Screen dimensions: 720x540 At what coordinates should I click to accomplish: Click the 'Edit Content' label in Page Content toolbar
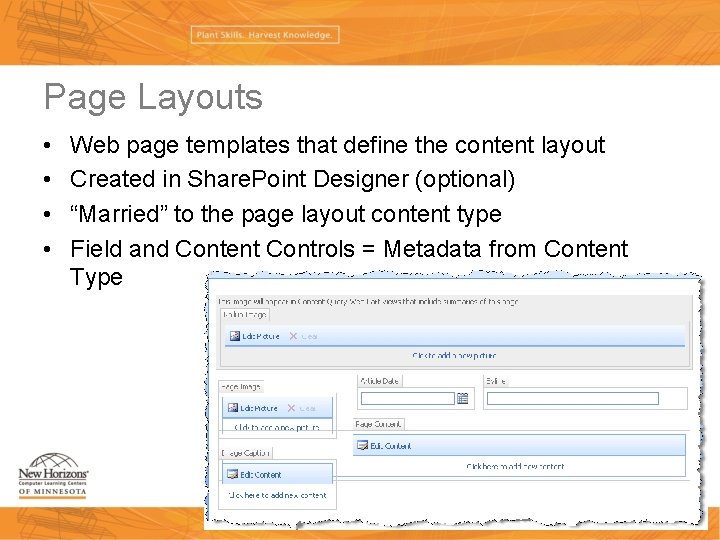coord(391,445)
